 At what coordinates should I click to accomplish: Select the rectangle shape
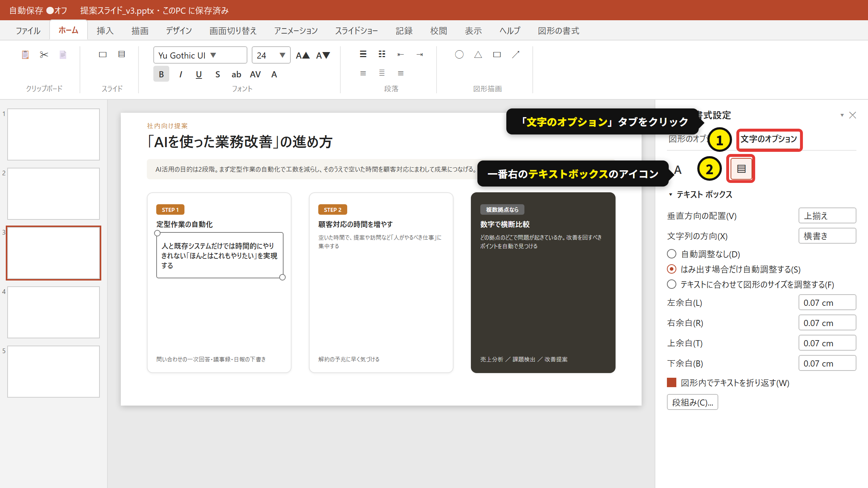(497, 55)
